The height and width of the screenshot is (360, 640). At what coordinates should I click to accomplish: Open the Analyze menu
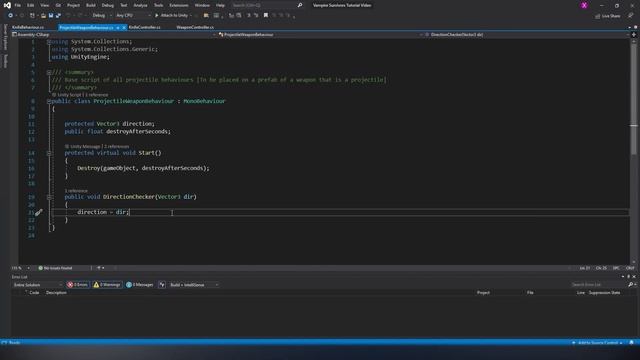(140, 5)
